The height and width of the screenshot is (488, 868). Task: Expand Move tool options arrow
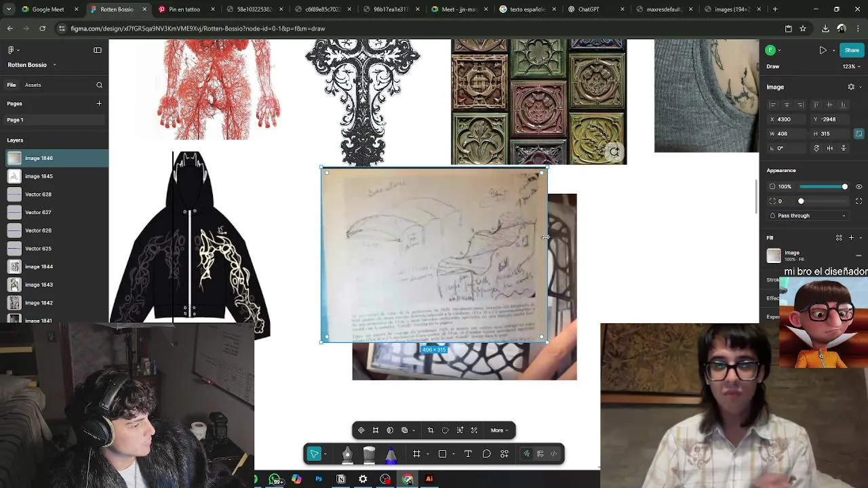pyautogui.click(x=325, y=454)
